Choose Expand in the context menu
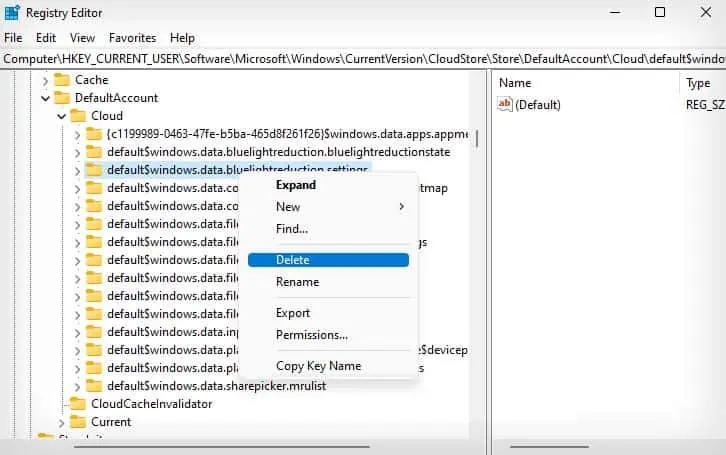Screen dimensions: 726x455 coord(328,185)
